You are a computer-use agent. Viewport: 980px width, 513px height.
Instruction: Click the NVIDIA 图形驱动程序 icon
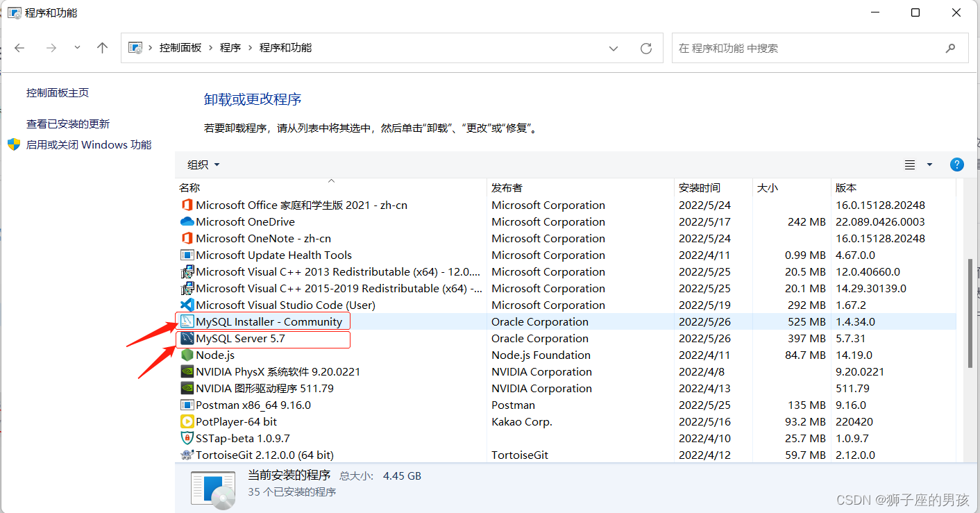187,388
